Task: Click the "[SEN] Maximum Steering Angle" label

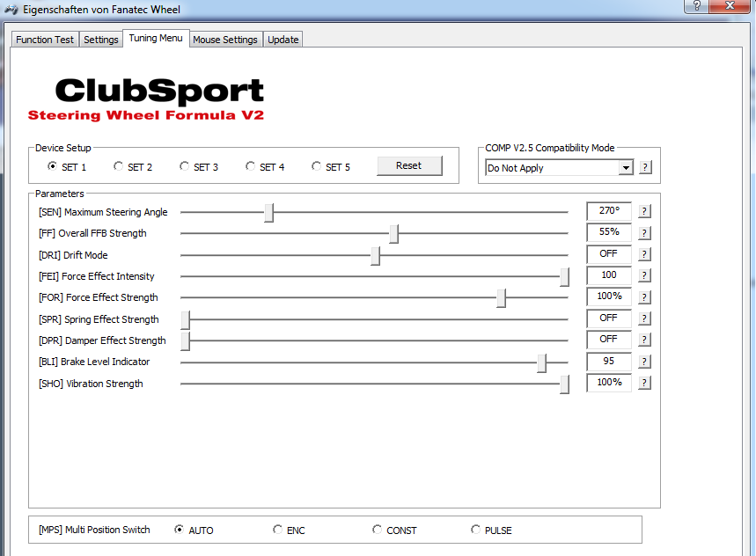Action: pyautogui.click(x=103, y=212)
